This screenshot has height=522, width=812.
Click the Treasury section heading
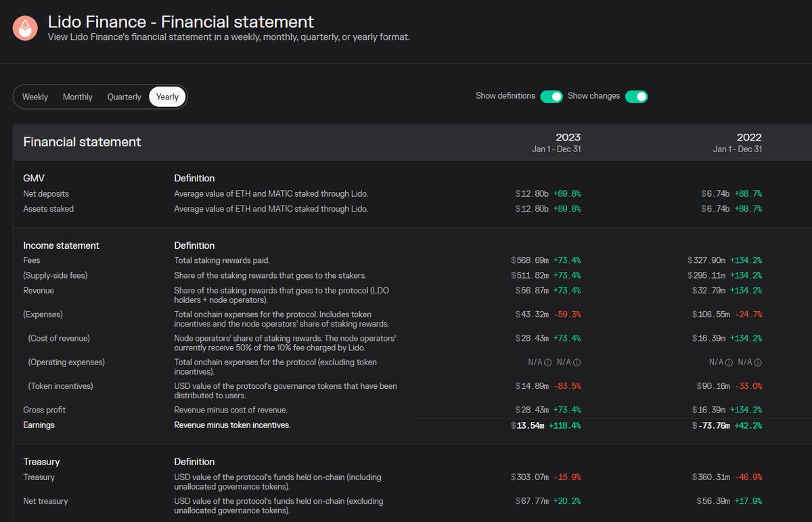pos(41,462)
